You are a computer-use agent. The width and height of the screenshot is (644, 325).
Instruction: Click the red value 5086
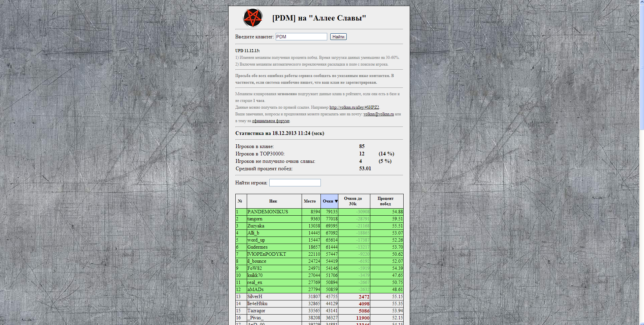pos(364,311)
